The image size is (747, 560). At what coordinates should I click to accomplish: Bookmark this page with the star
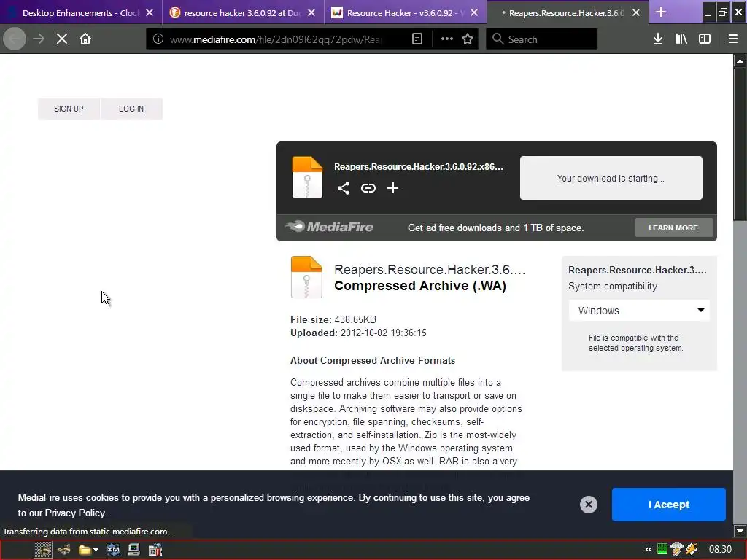[x=468, y=39]
